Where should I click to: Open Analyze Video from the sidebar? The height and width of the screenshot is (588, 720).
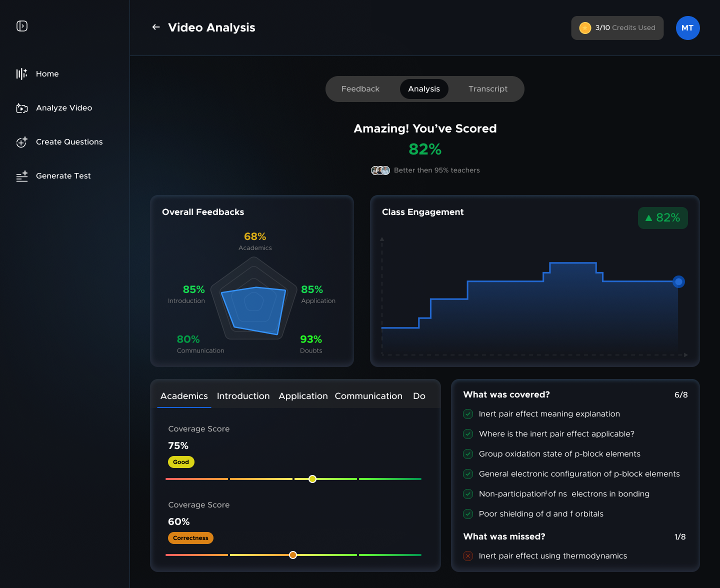[x=21, y=108]
